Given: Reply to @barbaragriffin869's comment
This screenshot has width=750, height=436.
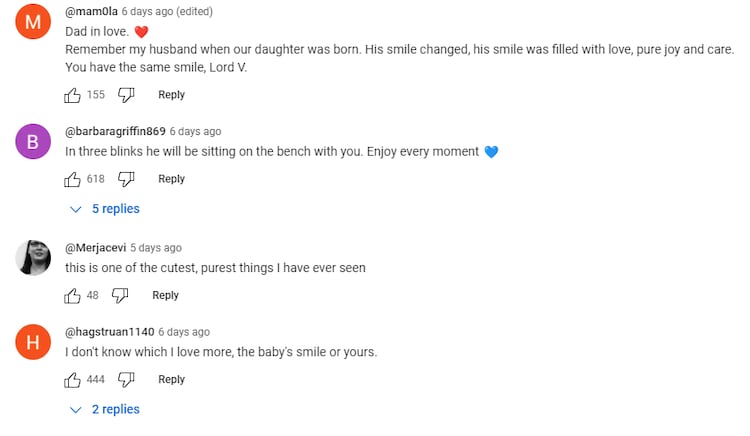Looking at the screenshot, I should coord(171,179).
